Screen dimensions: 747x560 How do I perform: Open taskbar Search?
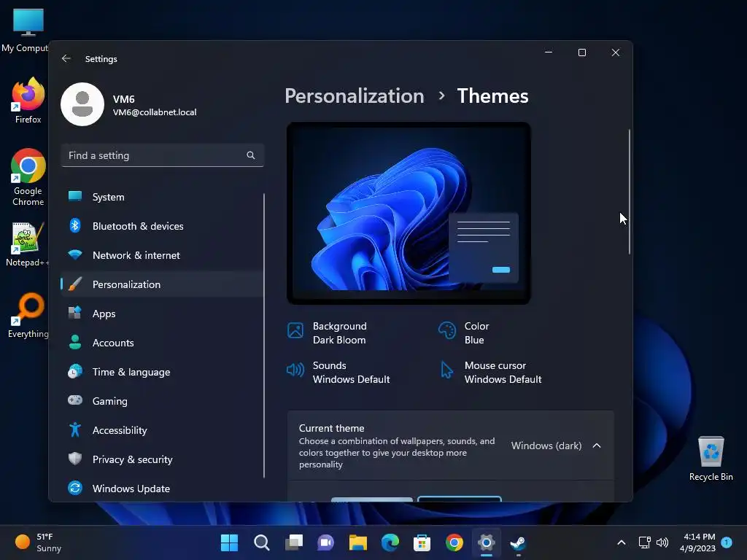coord(262,542)
